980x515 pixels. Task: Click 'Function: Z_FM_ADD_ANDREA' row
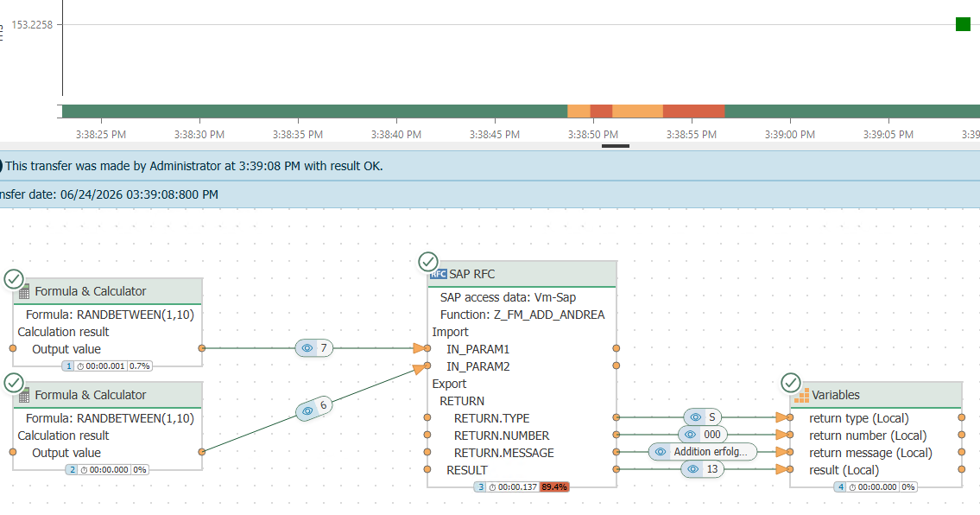coord(522,315)
